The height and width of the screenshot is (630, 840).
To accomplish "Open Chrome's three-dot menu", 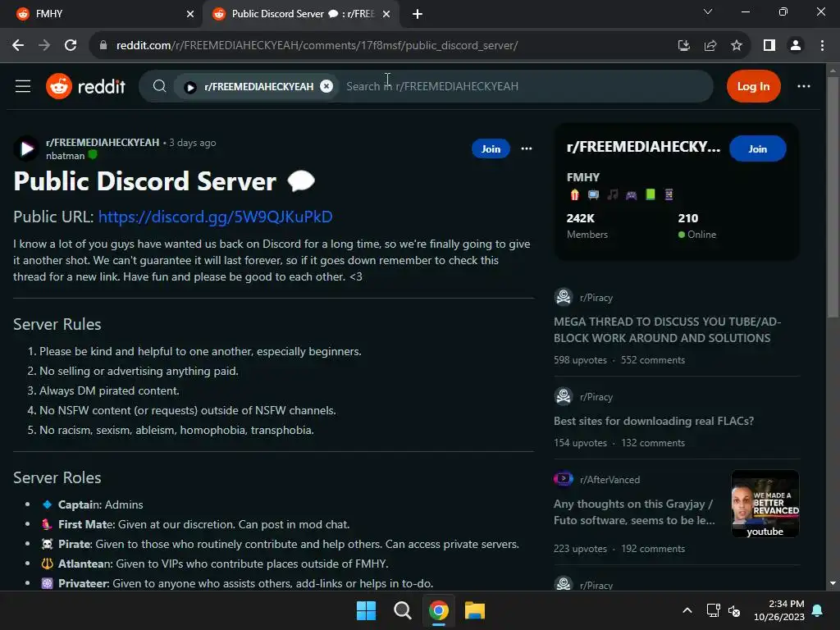I will point(822,46).
